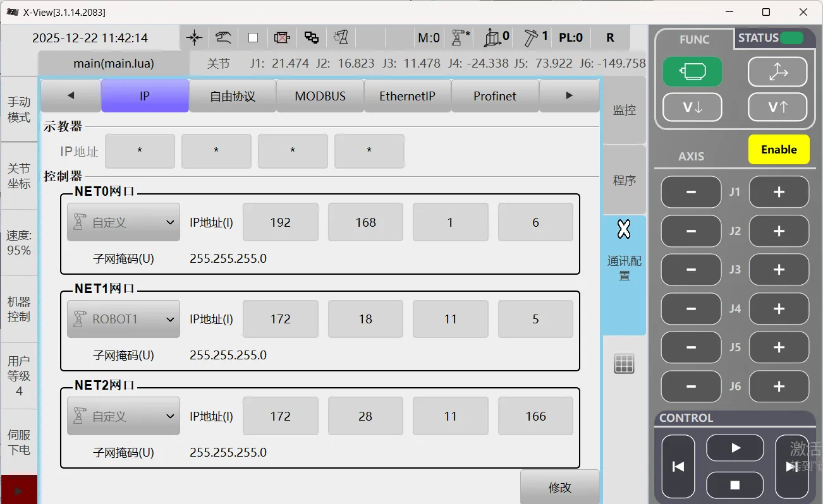The height and width of the screenshot is (504, 823).
Task: Click the 用户等级 4 user level button
Action: [x=19, y=376]
